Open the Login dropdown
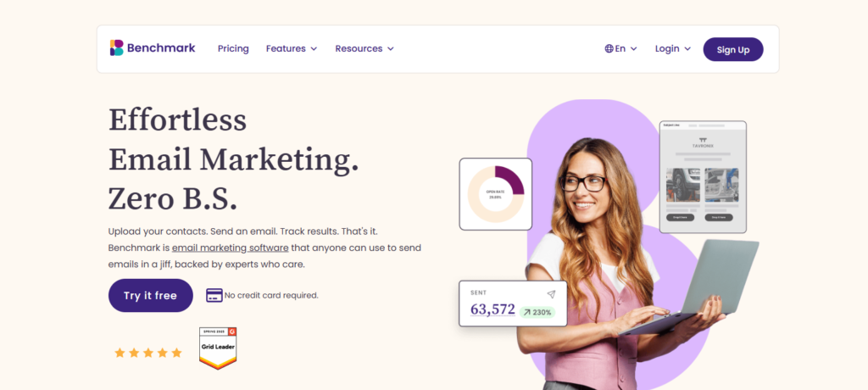 [672, 49]
